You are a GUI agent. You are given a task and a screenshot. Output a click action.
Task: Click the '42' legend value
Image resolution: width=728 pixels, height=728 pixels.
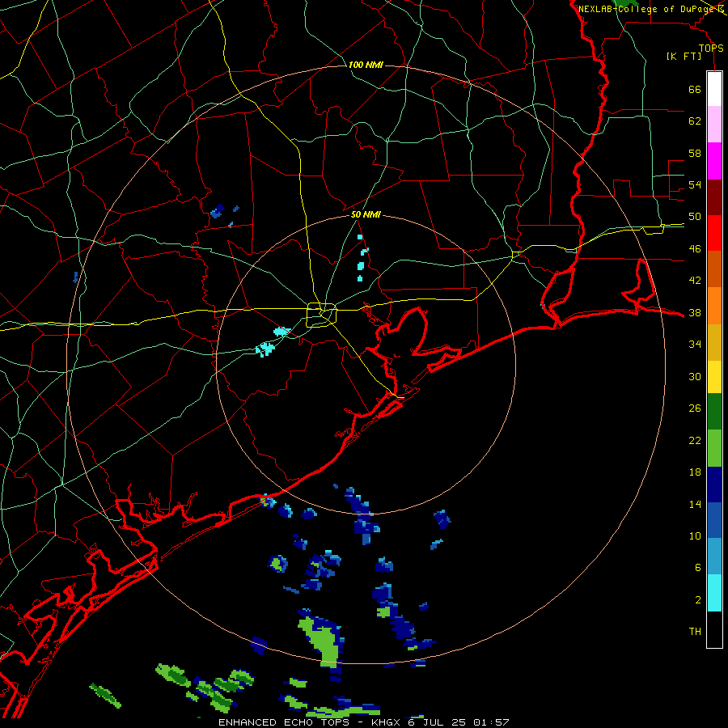[x=695, y=281]
